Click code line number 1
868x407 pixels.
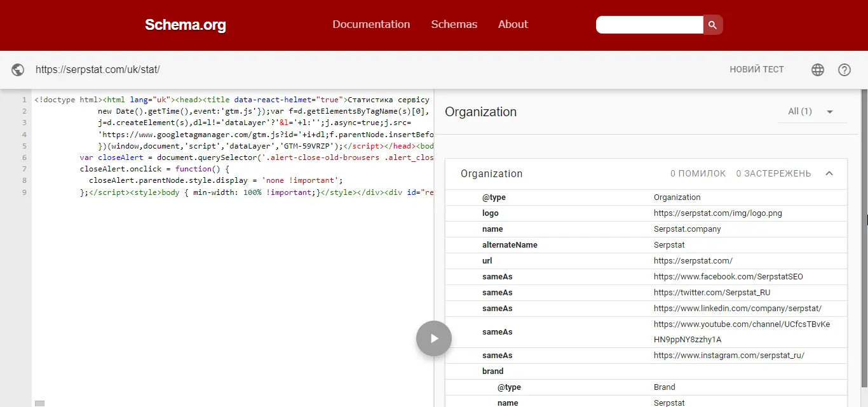pyautogui.click(x=24, y=100)
